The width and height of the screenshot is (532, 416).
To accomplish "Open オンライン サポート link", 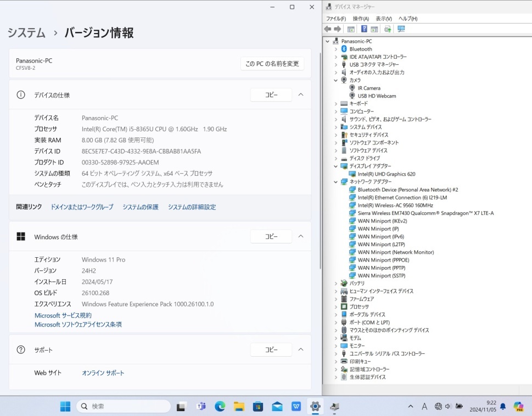I will click(103, 373).
